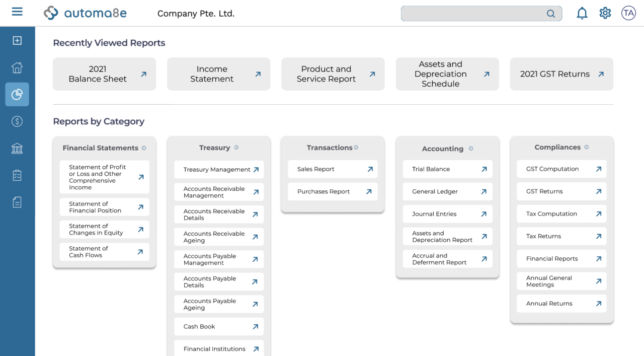Open the 2021 Balance Sheet recent report
The image size is (644, 356).
[104, 74]
